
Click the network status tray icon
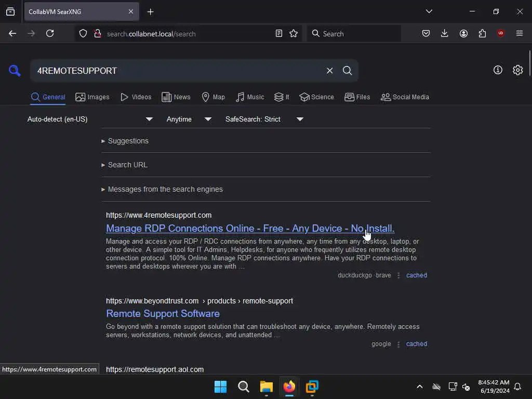pos(453,387)
